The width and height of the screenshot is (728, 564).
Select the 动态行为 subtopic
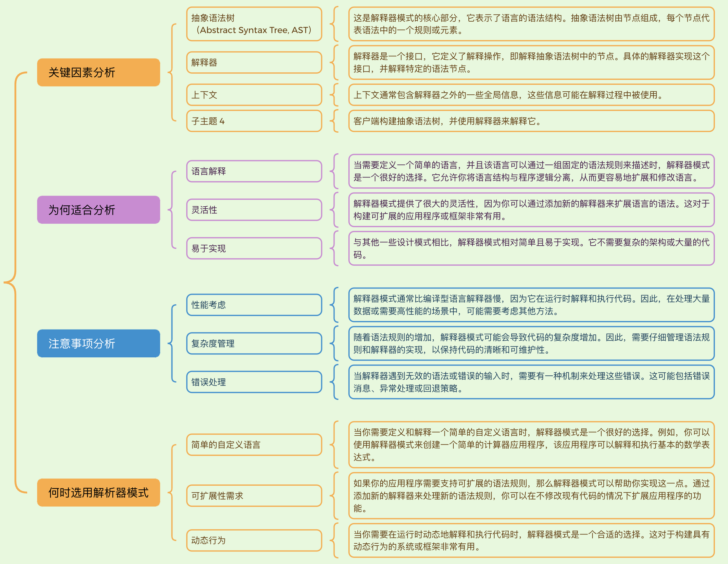pos(254,540)
